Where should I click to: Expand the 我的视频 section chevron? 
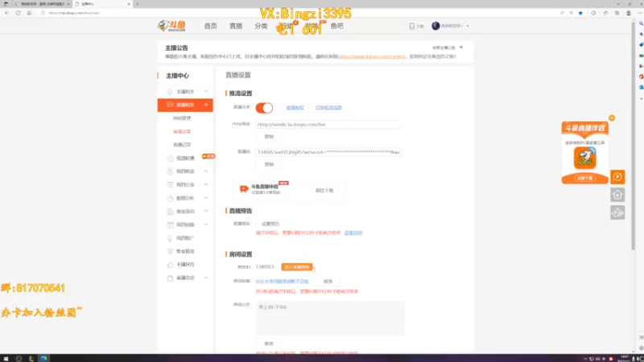(206, 224)
